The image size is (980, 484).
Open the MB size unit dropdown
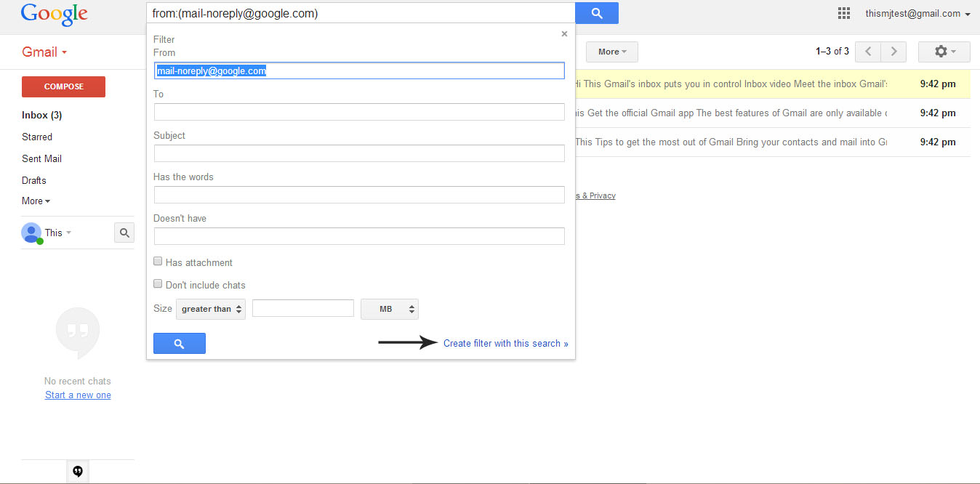[390, 309]
